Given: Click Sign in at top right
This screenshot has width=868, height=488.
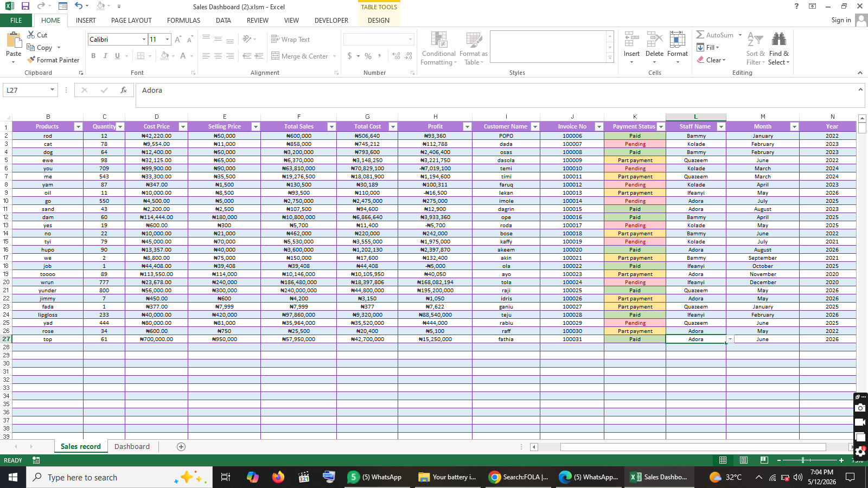Looking at the screenshot, I should tap(841, 20).
